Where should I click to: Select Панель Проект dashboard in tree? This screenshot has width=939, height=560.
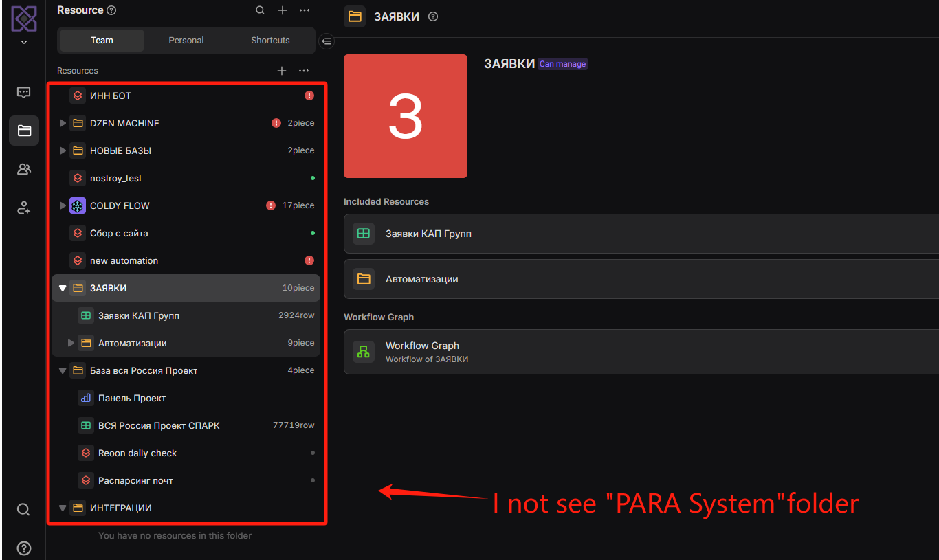(132, 398)
